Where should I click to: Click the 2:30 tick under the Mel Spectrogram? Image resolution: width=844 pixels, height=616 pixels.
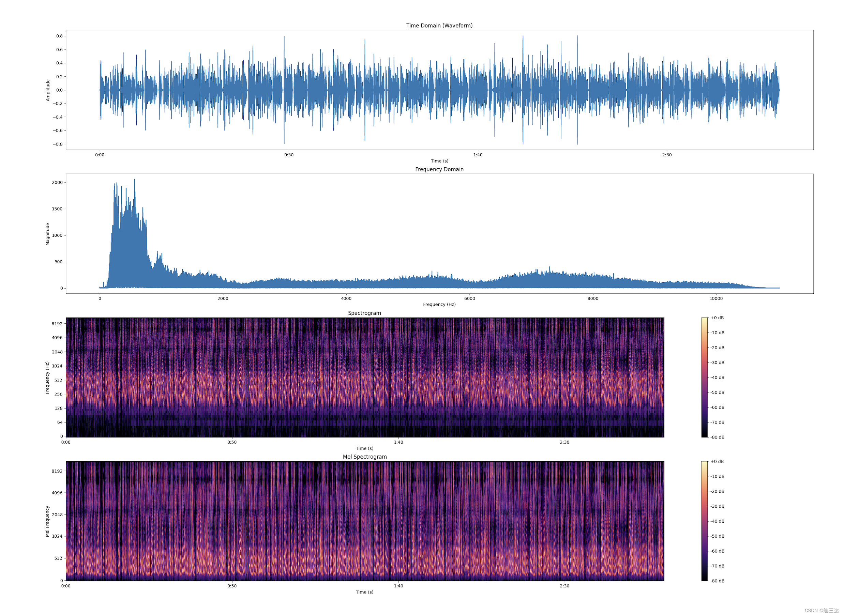click(x=564, y=586)
